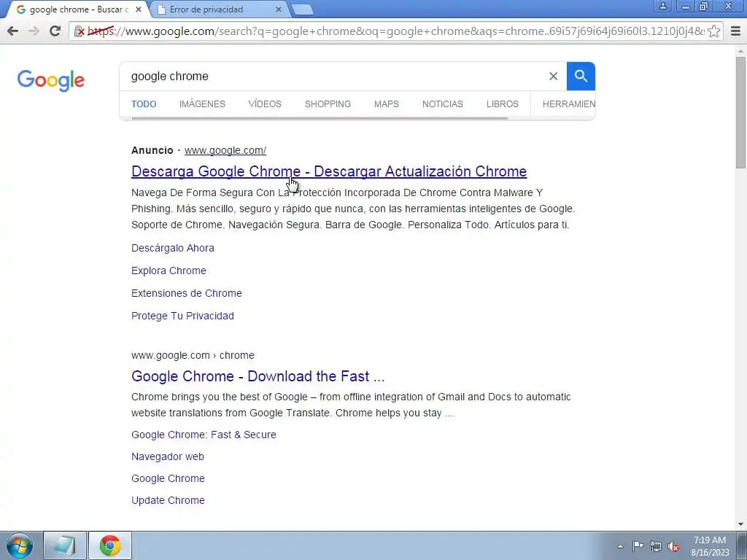Click the Google Chrome sitelink
This screenshot has width=747, height=560.
(169, 478)
